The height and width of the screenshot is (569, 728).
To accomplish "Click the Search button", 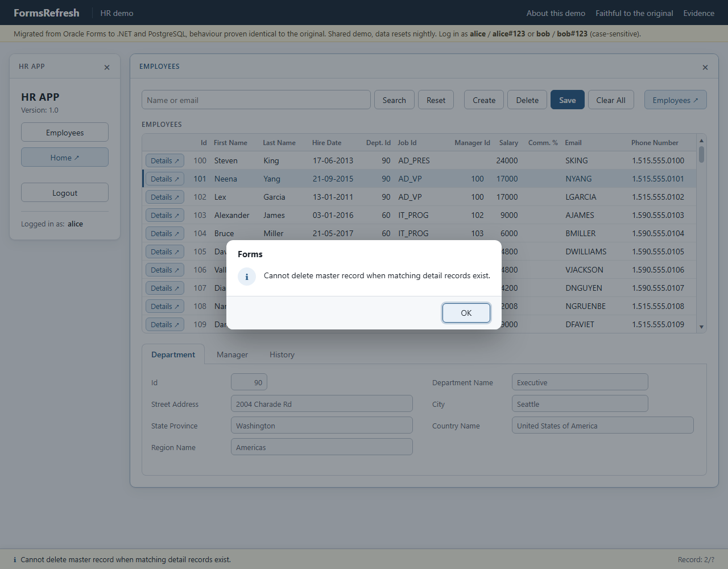I will [x=394, y=100].
